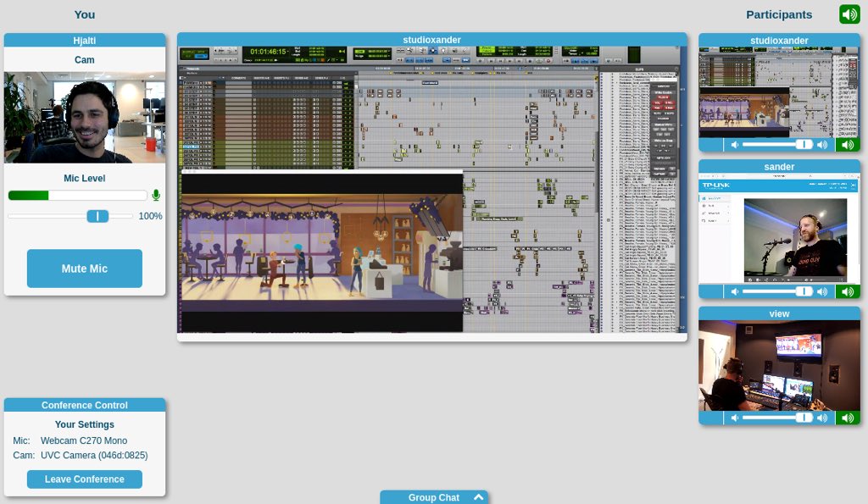The width and height of the screenshot is (868, 504).
Task: Click the Mute Mic button
Action: point(85,269)
